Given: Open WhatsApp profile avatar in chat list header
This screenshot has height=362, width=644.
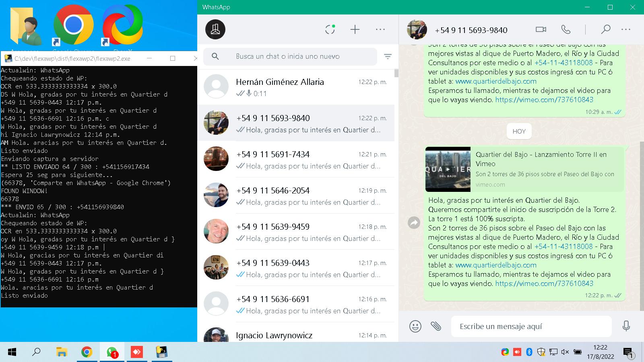Looking at the screenshot, I should pos(215,29).
